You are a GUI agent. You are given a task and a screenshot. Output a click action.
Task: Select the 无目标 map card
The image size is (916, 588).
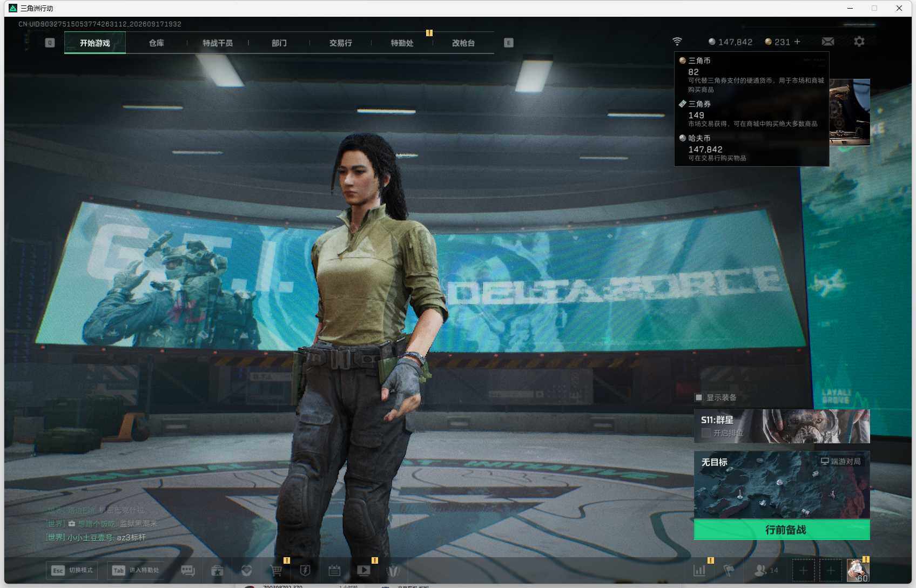point(782,485)
